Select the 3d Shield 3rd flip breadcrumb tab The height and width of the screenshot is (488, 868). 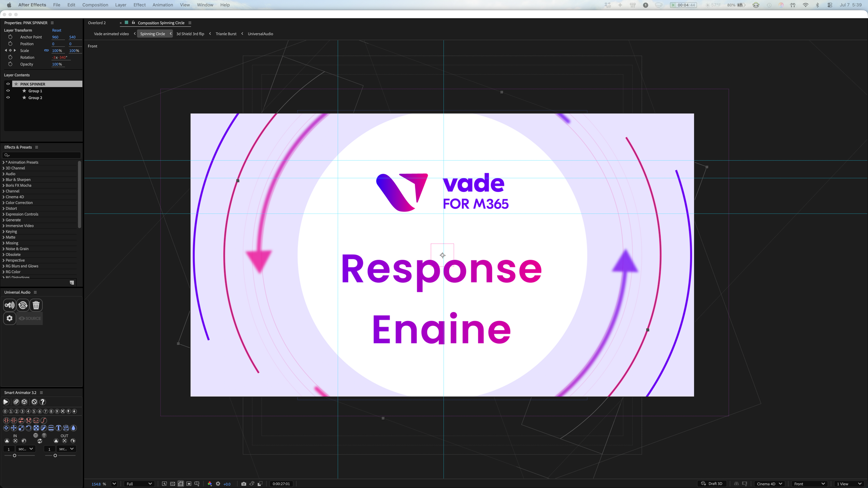190,34
